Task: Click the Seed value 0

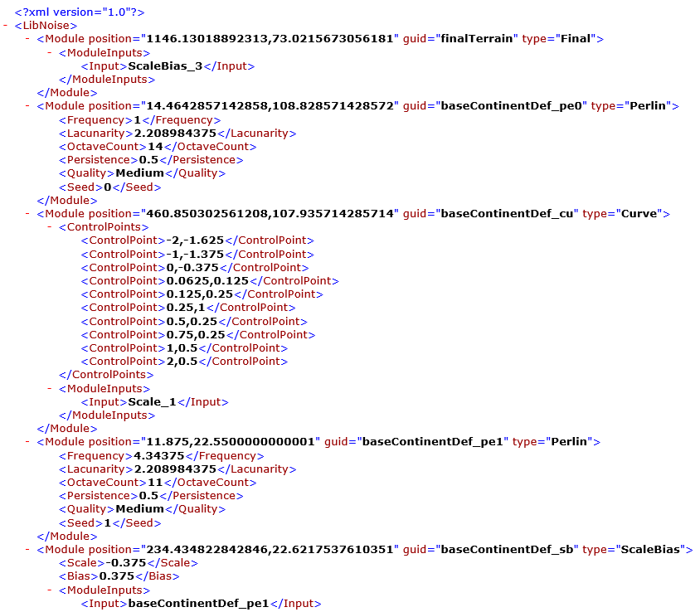Action: (108, 187)
